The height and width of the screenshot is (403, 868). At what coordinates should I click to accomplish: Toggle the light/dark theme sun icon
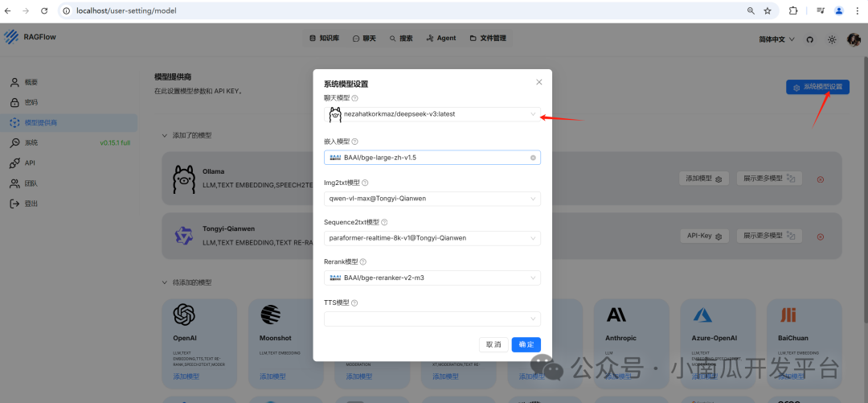(832, 39)
